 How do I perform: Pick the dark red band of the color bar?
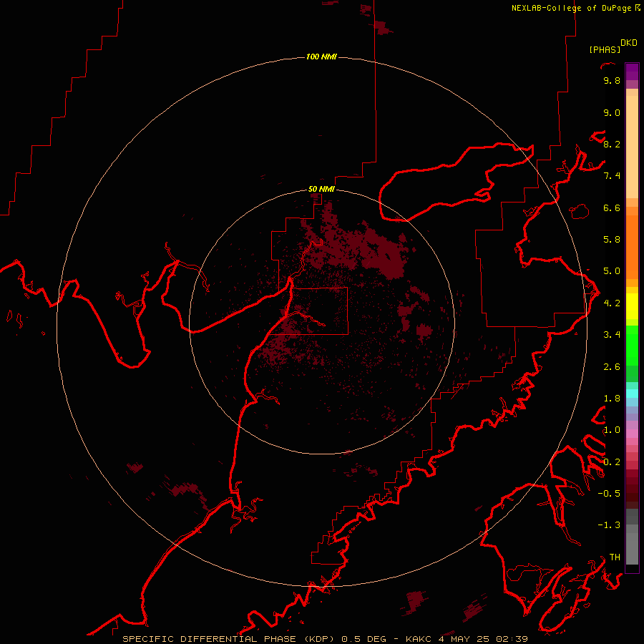point(632,489)
